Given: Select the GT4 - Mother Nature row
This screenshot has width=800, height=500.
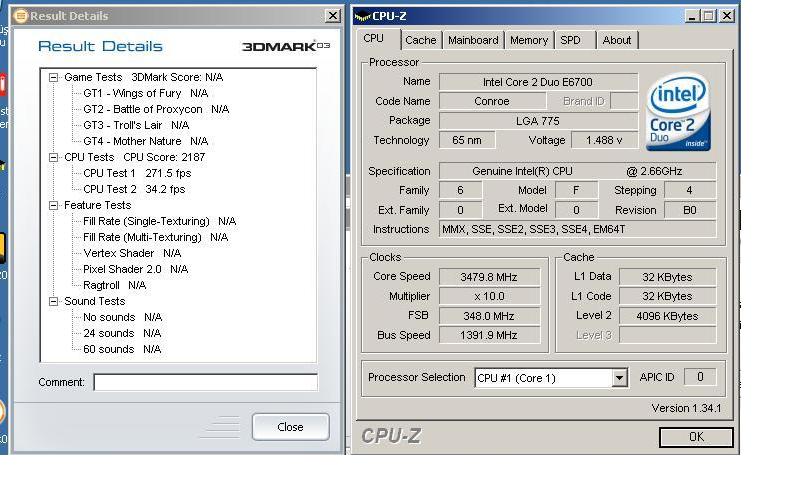Looking at the screenshot, I should [x=145, y=141].
